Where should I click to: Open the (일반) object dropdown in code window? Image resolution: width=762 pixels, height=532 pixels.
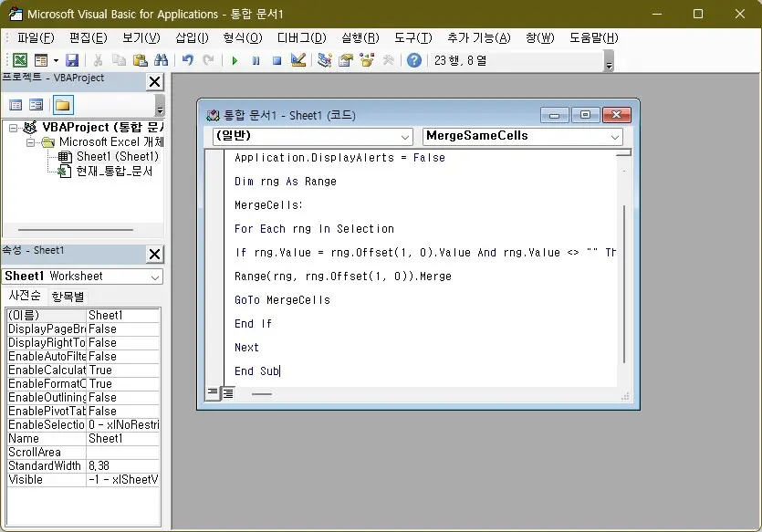(x=405, y=137)
